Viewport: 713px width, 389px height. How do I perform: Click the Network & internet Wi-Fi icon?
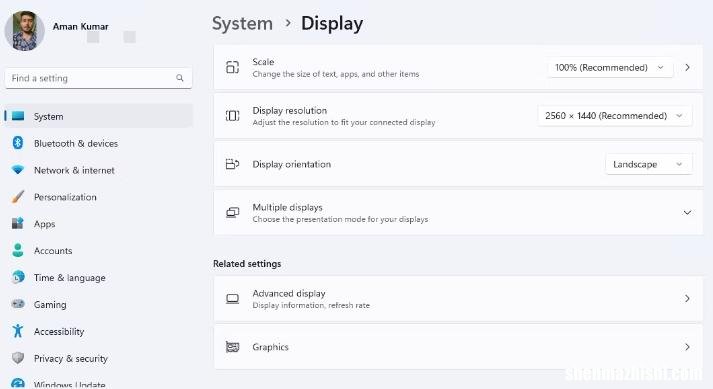tap(18, 170)
